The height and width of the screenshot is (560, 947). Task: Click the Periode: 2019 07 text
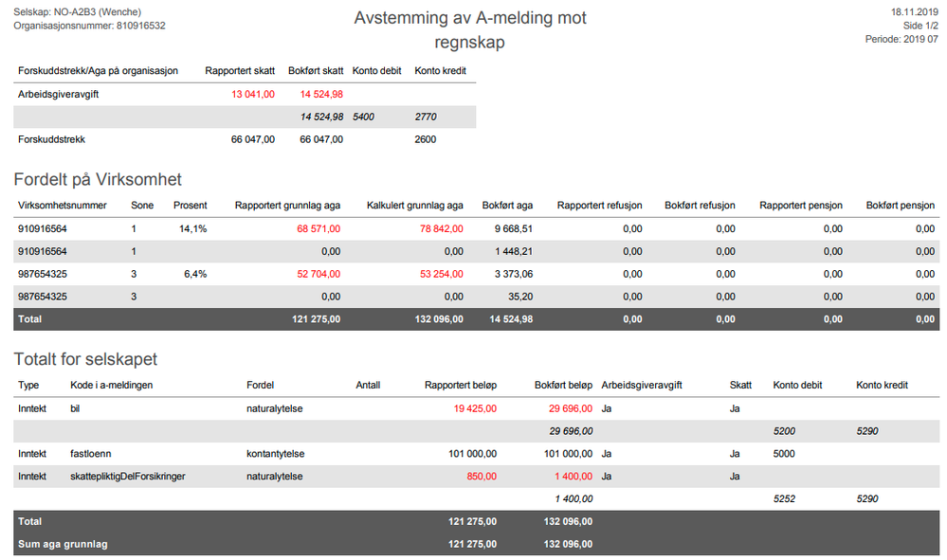(901, 39)
